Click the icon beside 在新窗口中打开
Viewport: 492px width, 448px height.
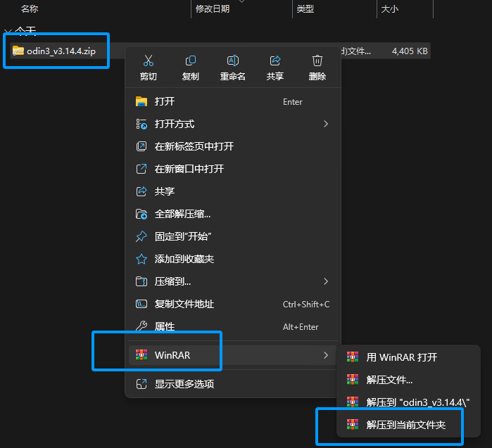pyautogui.click(x=141, y=169)
